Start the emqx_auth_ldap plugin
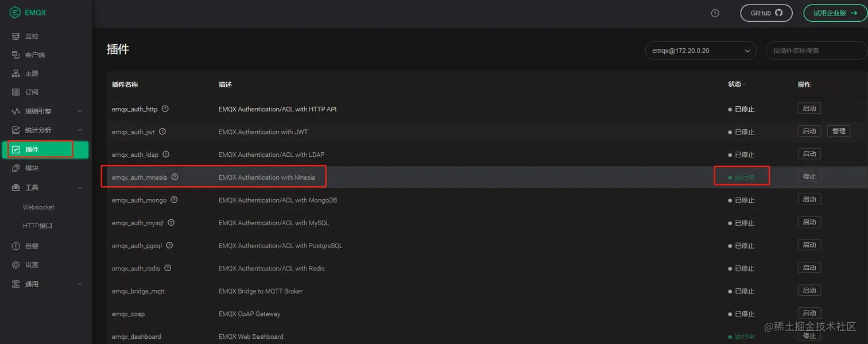The height and width of the screenshot is (344, 868). (x=809, y=154)
